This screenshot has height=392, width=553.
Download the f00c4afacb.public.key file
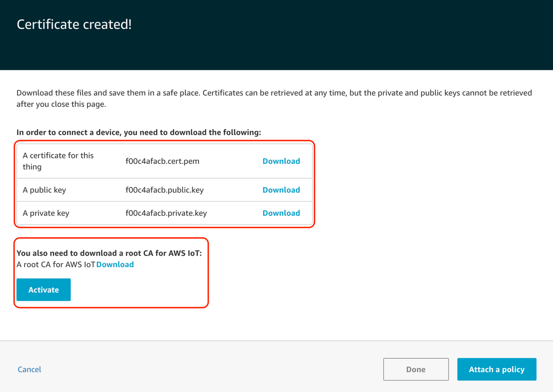(281, 190)
